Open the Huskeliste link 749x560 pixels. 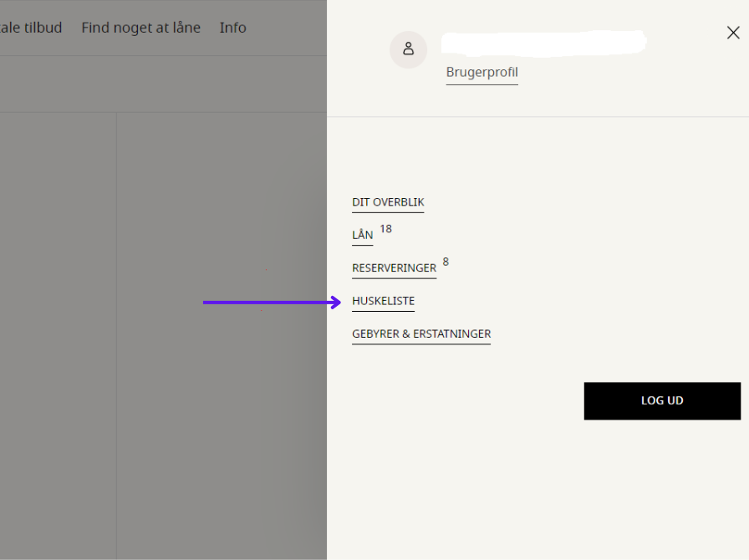383,301
